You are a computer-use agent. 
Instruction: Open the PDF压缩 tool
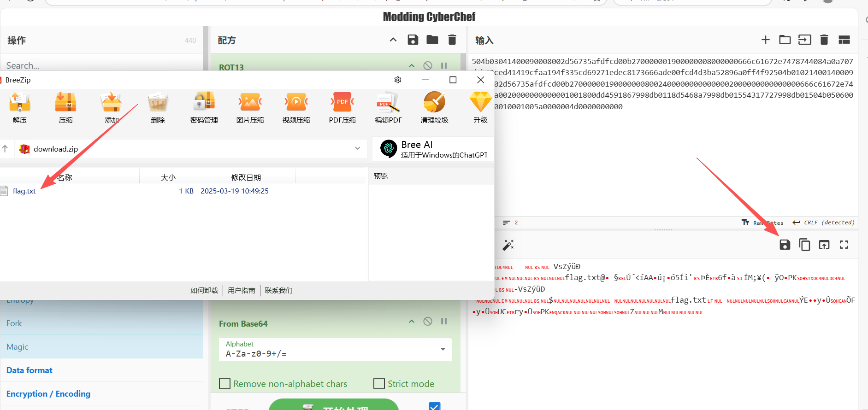click(x=342, y=102)
